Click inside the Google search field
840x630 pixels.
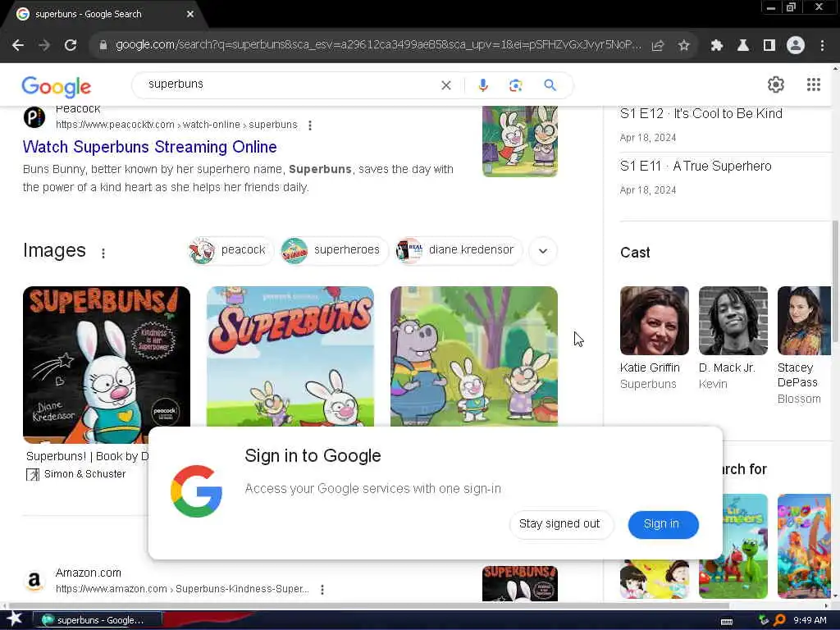[290, 84]
